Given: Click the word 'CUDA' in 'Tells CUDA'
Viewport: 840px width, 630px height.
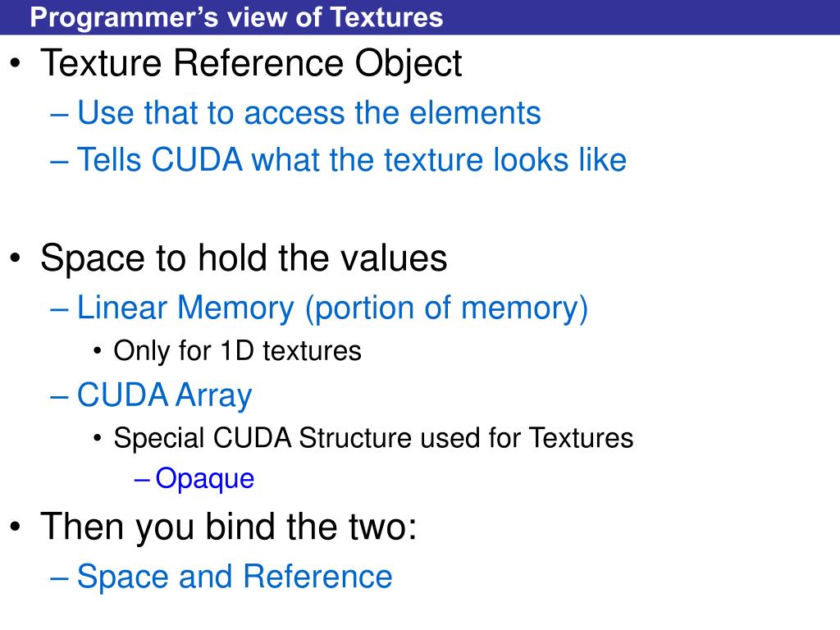Looking at the screenshot, I should (197, 160).
